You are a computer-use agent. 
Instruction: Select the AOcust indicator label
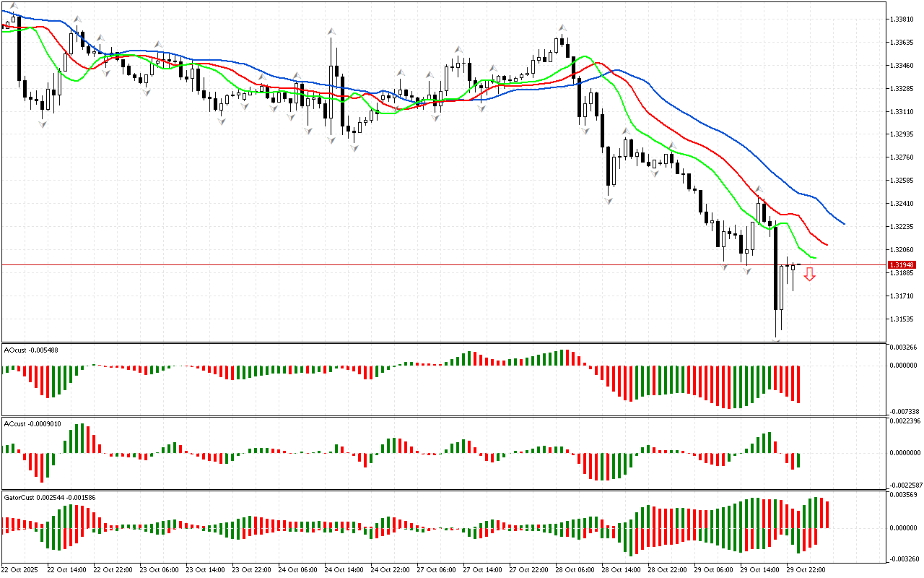tap(31, 350)
